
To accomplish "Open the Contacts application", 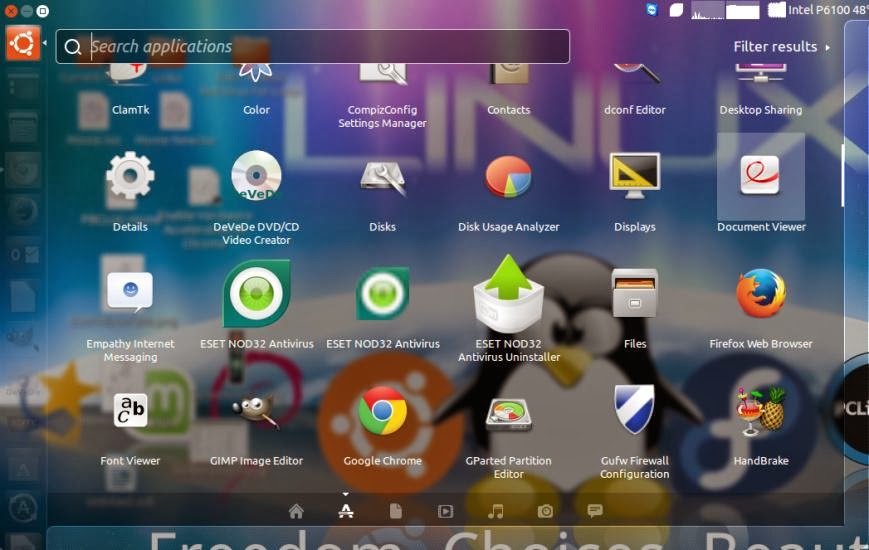I will coord(508,89).
